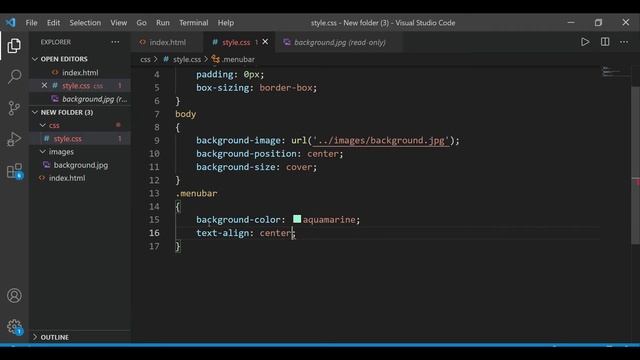Open the Search view icon

(14, 77)
